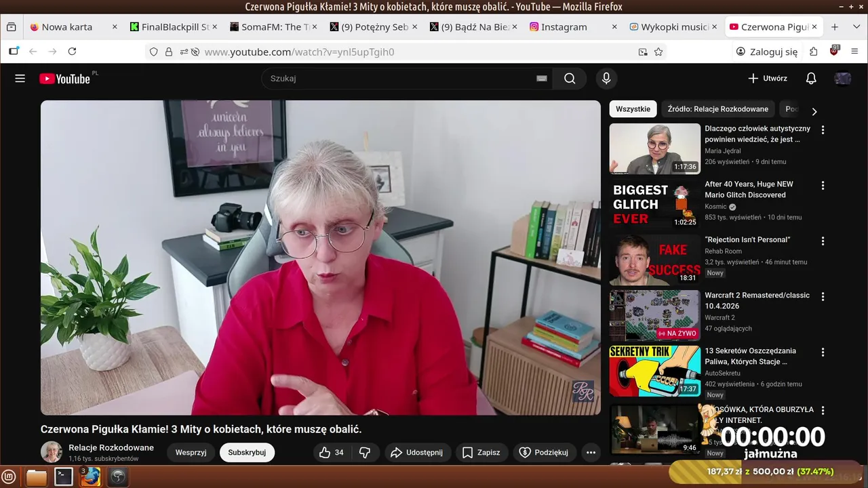Start voice search with microphone icon
Viewport: 868px width, 488px height.
pyautogui.click(x=606, y=79)
